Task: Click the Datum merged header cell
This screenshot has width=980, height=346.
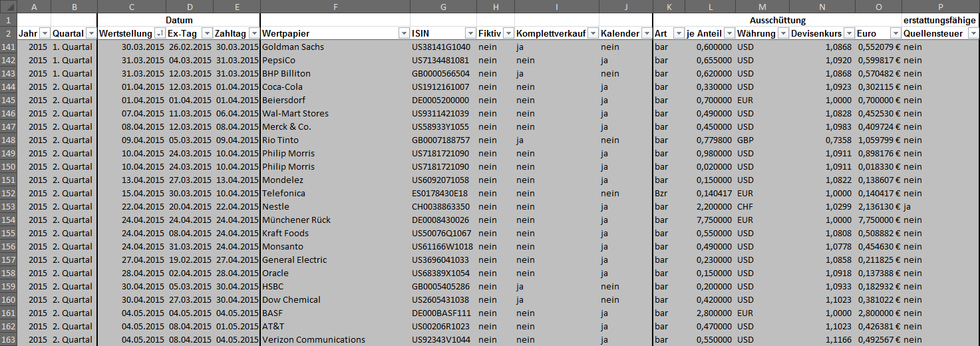Action: click(179, 20)
